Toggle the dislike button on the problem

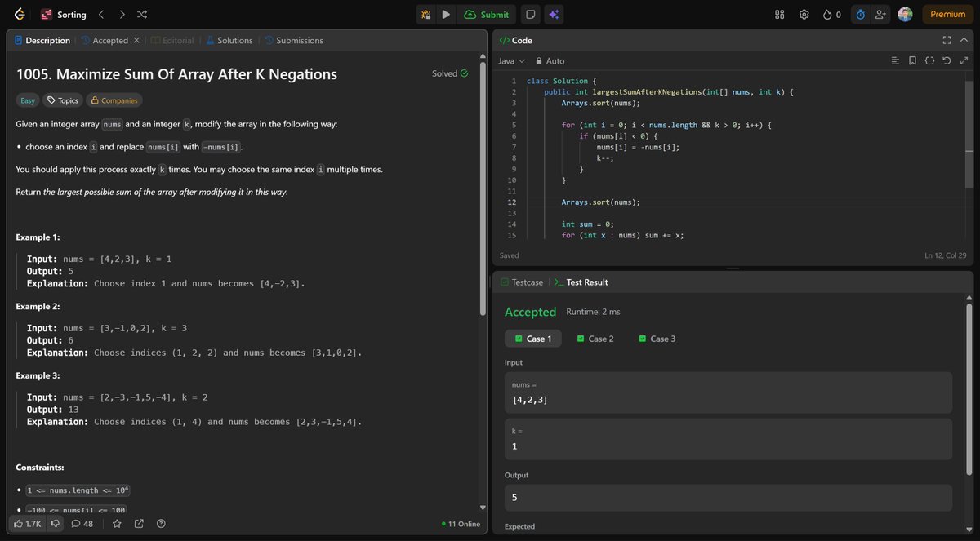(55, 523)
